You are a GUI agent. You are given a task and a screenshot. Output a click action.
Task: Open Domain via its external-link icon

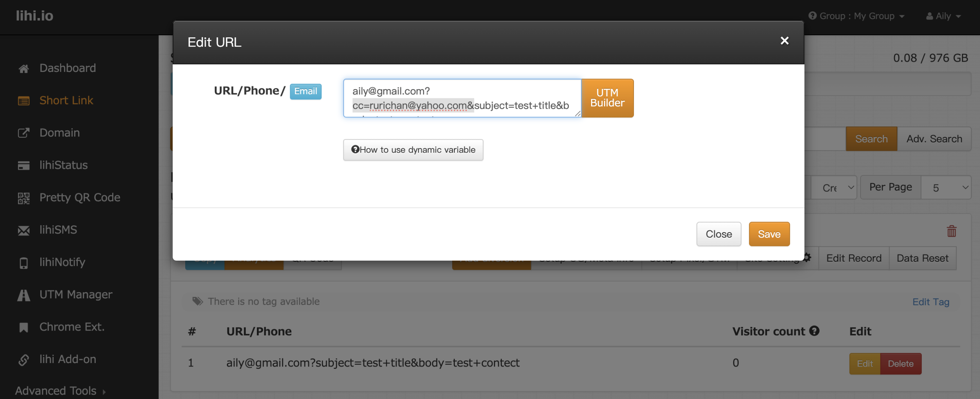click(x=23, y=133)
